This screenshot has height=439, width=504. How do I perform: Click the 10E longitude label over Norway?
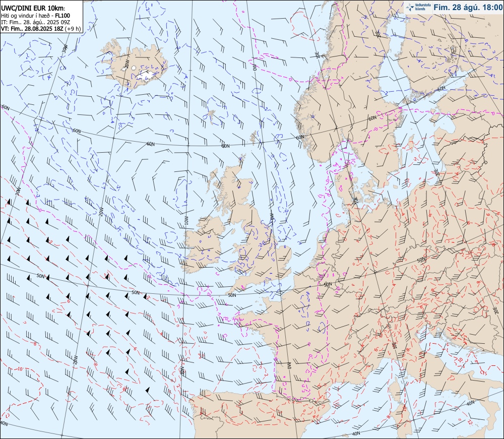[x=319, y=55]
